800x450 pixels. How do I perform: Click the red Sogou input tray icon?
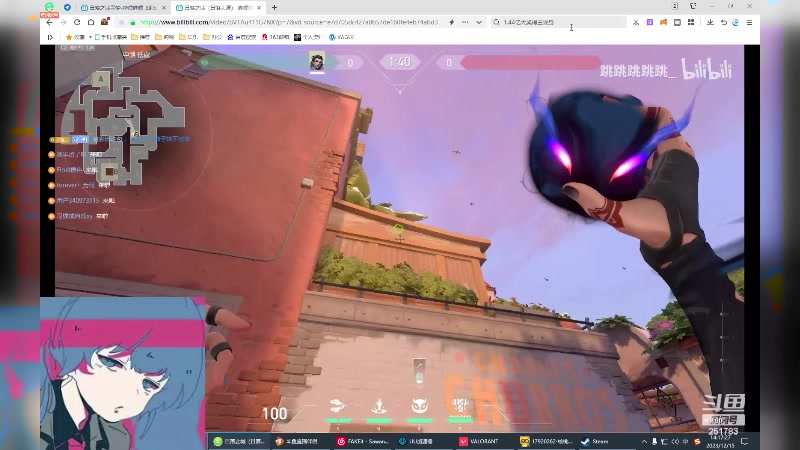point(697,441)
